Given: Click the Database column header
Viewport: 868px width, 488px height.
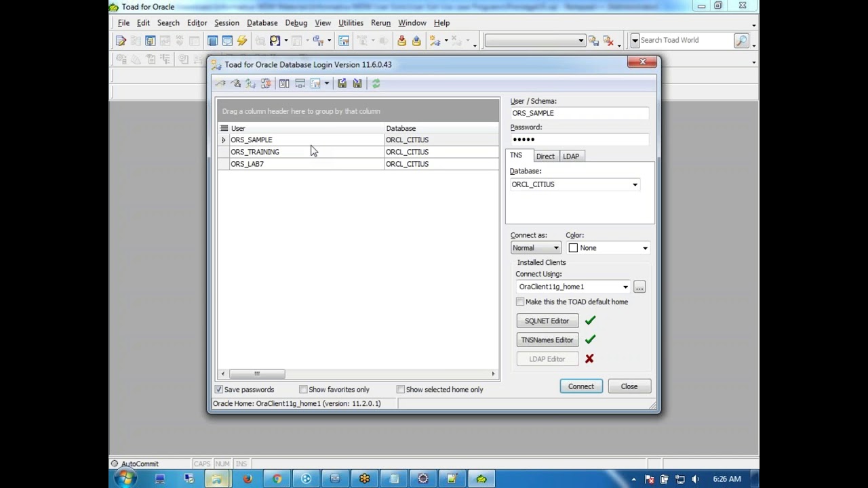Looking at the screenshot, I should click(x=441, y=128).
